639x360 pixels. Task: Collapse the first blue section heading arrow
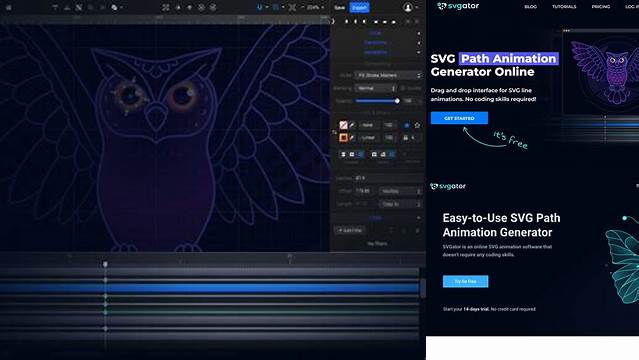tap(419, 33)
